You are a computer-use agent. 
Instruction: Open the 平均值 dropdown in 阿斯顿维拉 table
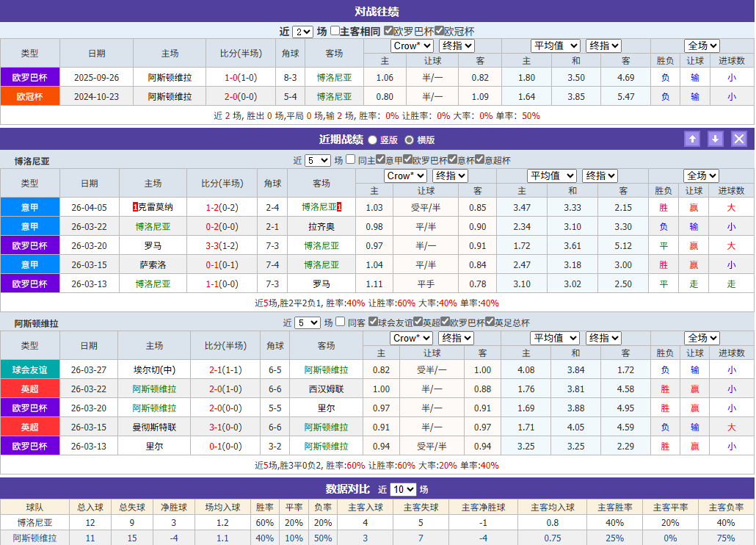point(555,338)
